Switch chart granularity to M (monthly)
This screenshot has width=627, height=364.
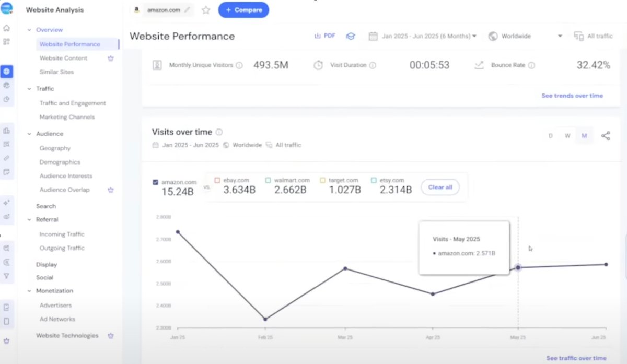click(x=584, y=136)
